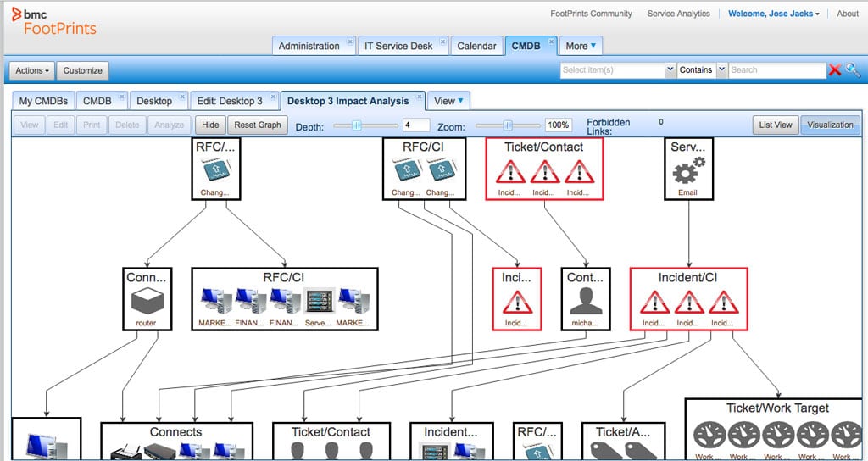Click the Depth value field
Image resolution: width=868 pixels, height=461 pixels.
click(x=416, y=125)
